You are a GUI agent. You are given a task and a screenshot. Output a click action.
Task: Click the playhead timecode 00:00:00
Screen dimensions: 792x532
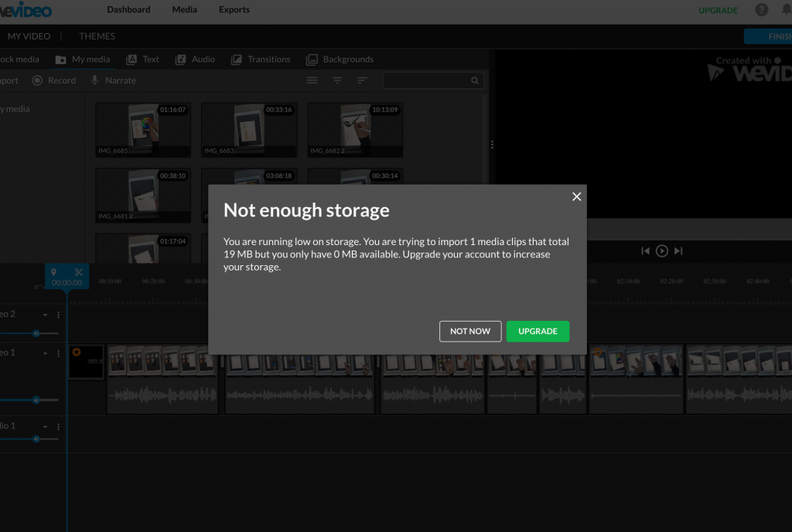tap(67, 283)
